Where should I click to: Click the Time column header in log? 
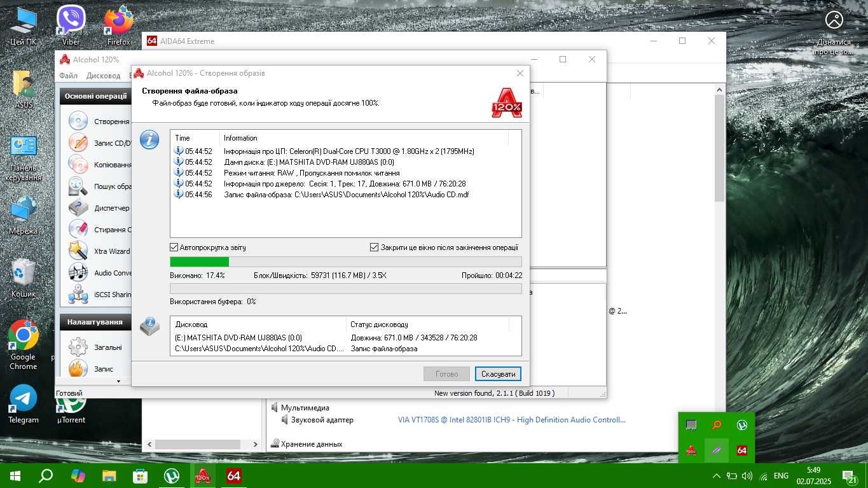195,138
